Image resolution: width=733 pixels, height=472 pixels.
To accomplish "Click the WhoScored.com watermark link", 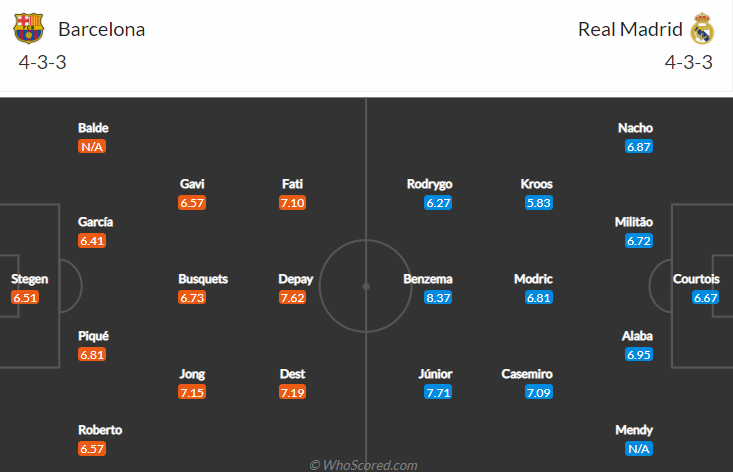I will click(x=364, y=465).
